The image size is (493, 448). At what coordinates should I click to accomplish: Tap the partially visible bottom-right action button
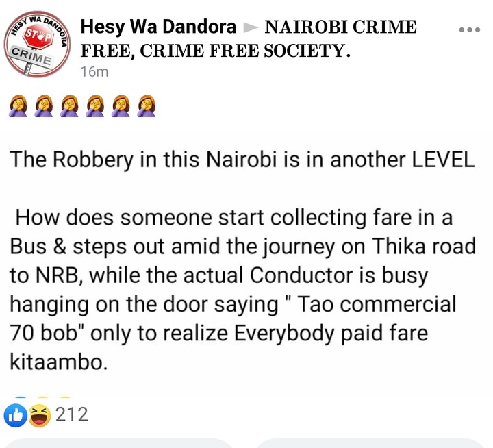370,443
